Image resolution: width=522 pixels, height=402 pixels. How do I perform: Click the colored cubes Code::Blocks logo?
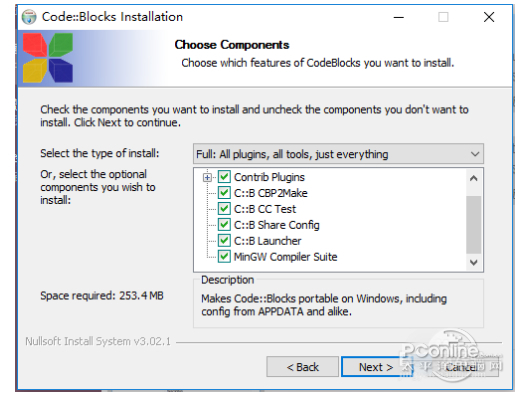point(48,58)
